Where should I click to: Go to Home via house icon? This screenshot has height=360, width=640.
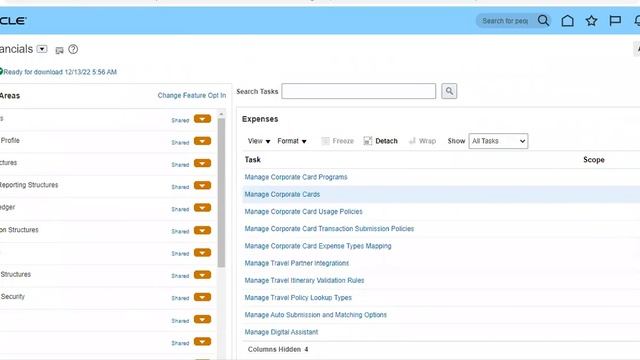tap(567, 20)
